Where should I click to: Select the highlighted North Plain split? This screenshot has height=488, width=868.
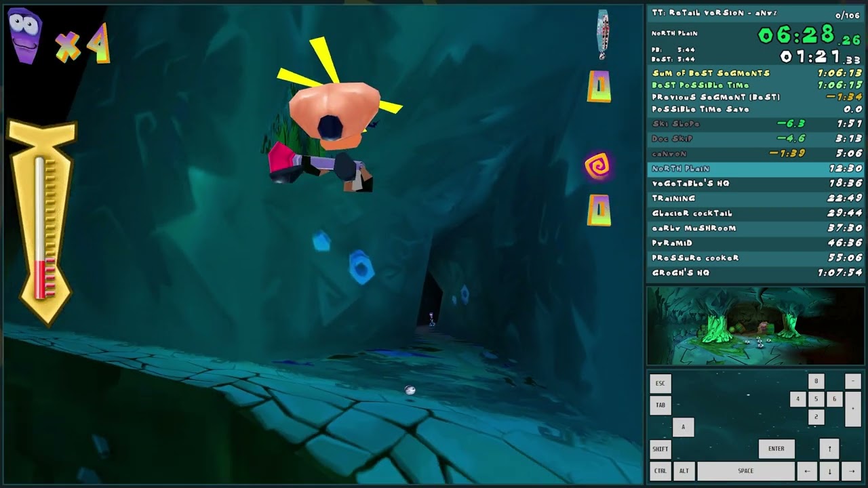755,169
